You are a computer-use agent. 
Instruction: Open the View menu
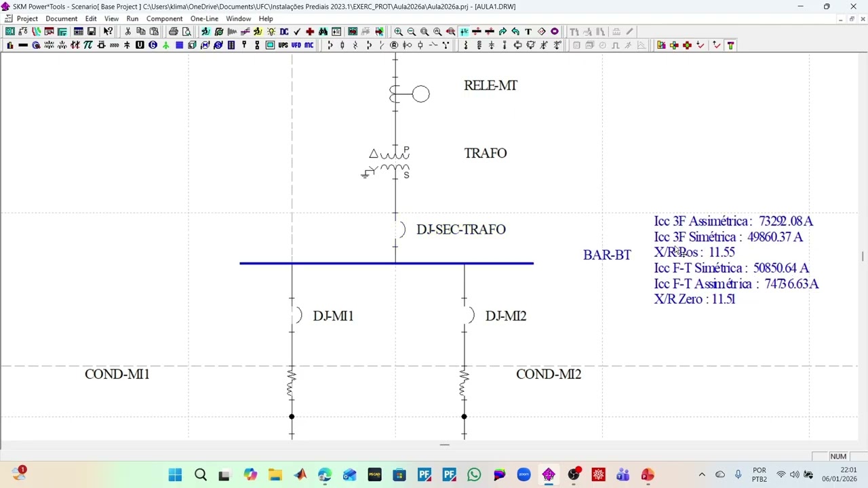(x=111, y=18)
